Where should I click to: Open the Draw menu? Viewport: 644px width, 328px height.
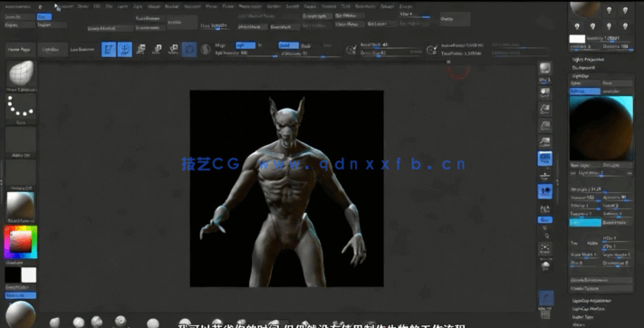tap(82, 6)
